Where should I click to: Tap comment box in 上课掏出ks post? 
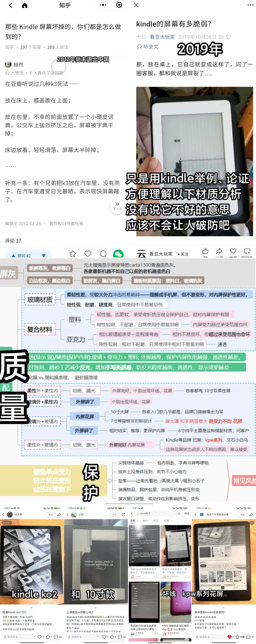click(x=83, y=637)
